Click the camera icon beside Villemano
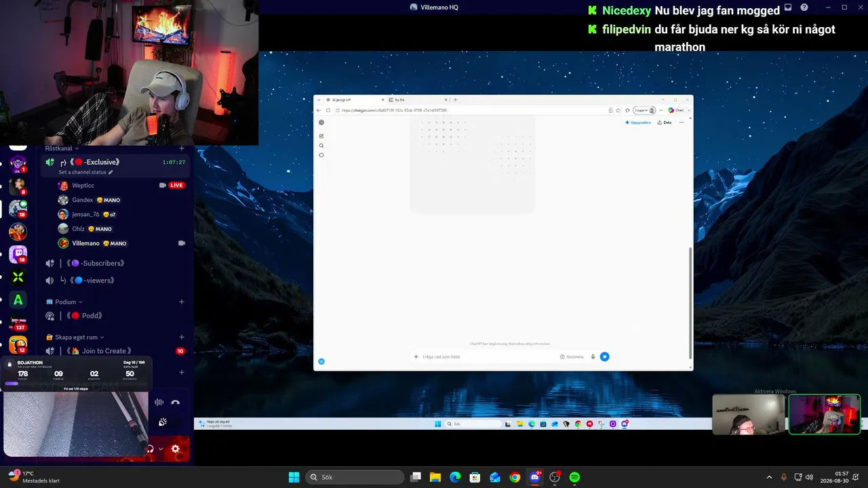This screenshot has width=868, height=488. 181,243
